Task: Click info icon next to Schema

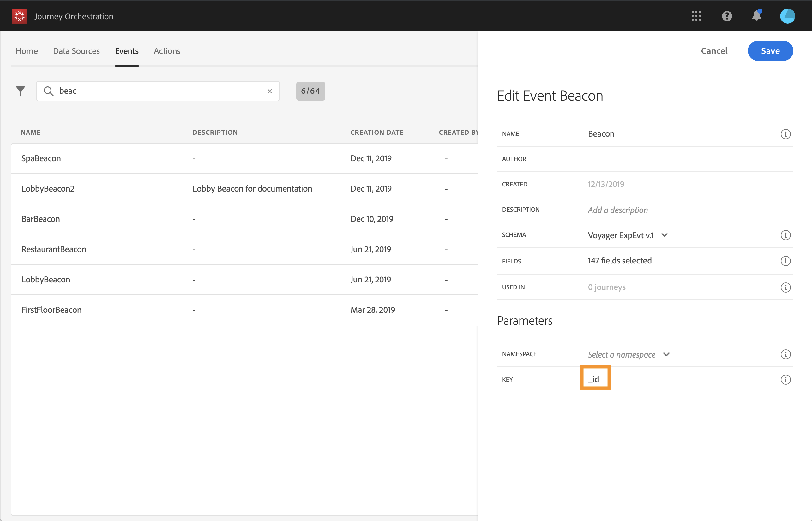Action: pyautogui.click(x=785, y=235)
